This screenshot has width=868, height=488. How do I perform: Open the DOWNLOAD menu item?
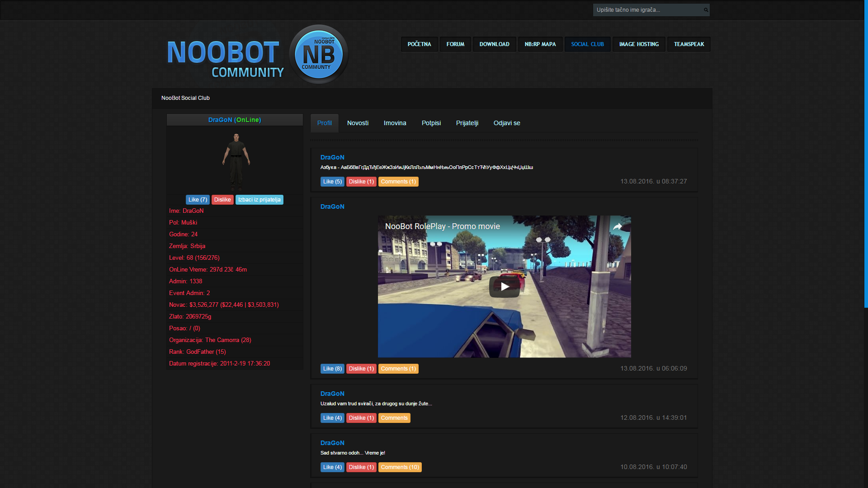pos(494,44)
